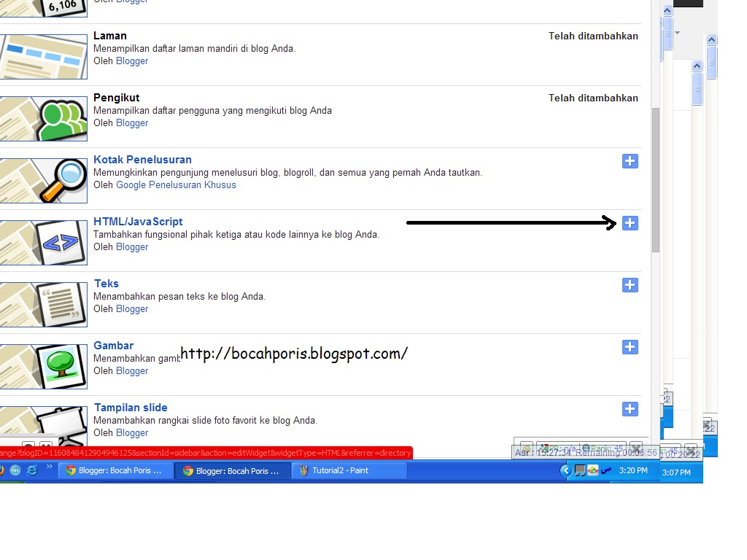The image size is (747, 560).
Task: Open the Tampilan slide gadget title link
Action: [131, 408]
